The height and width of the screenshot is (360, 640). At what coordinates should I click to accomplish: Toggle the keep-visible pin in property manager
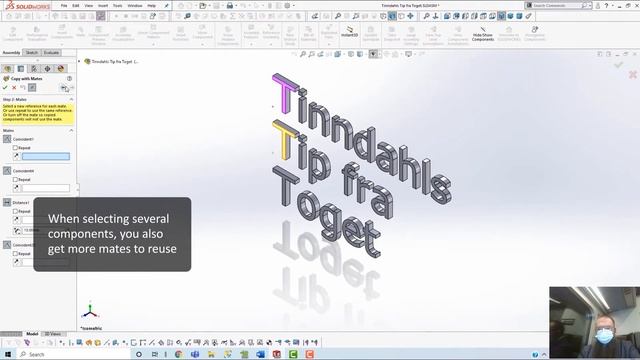point(32,87)
